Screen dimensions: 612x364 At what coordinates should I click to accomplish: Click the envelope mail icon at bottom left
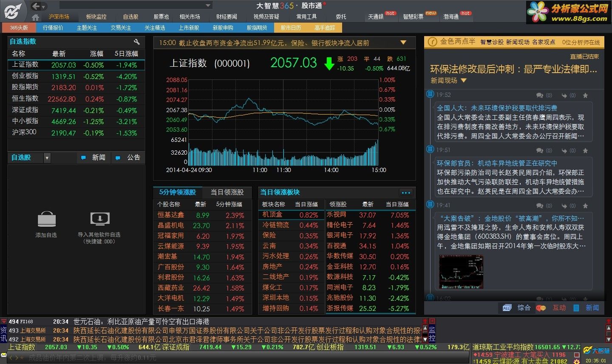(4, 355)
